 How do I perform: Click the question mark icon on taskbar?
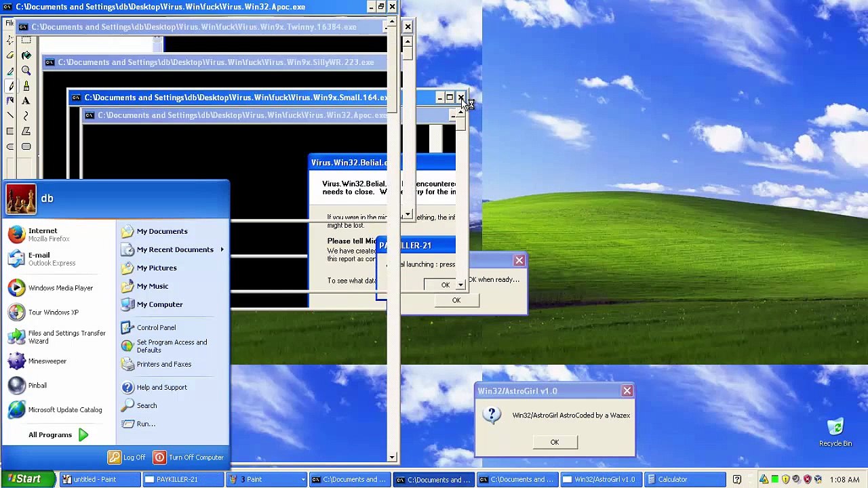[737, 480]
